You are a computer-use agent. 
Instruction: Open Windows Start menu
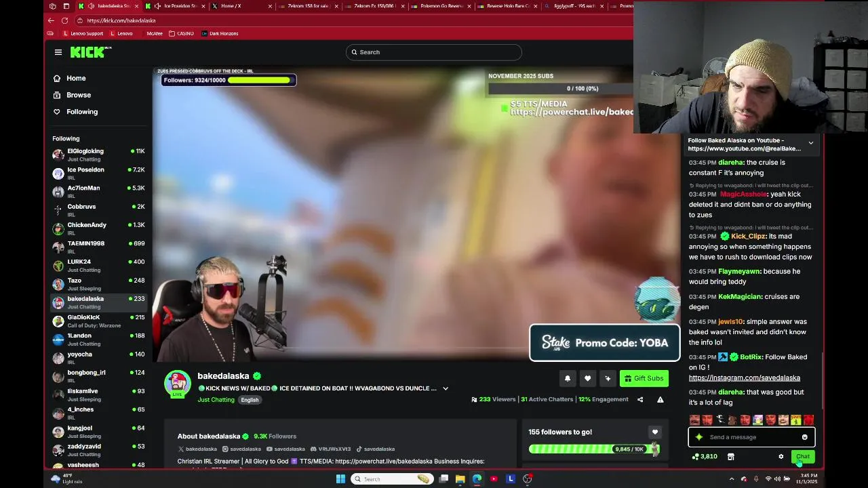[x=340, y=479]
